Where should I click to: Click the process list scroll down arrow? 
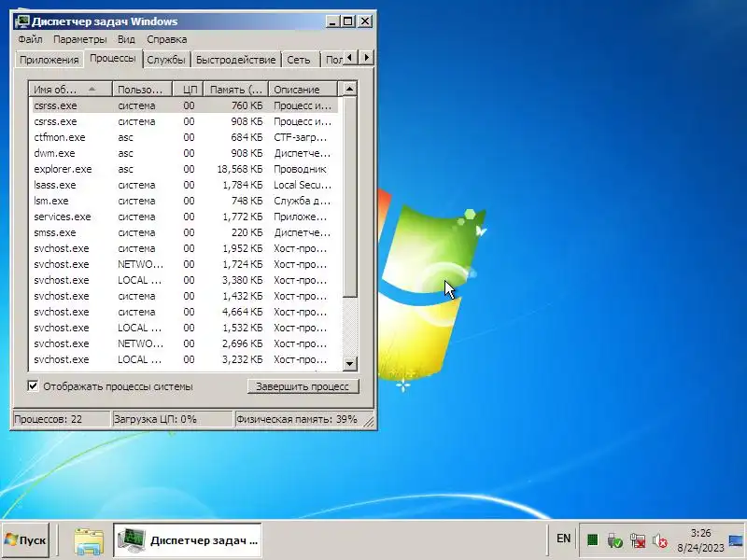coord(349,363)
